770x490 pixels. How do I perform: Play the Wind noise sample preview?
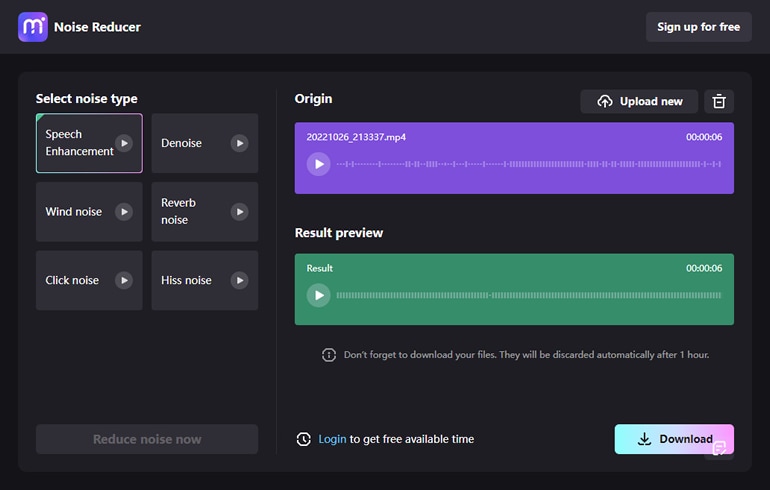coord(124,212)
